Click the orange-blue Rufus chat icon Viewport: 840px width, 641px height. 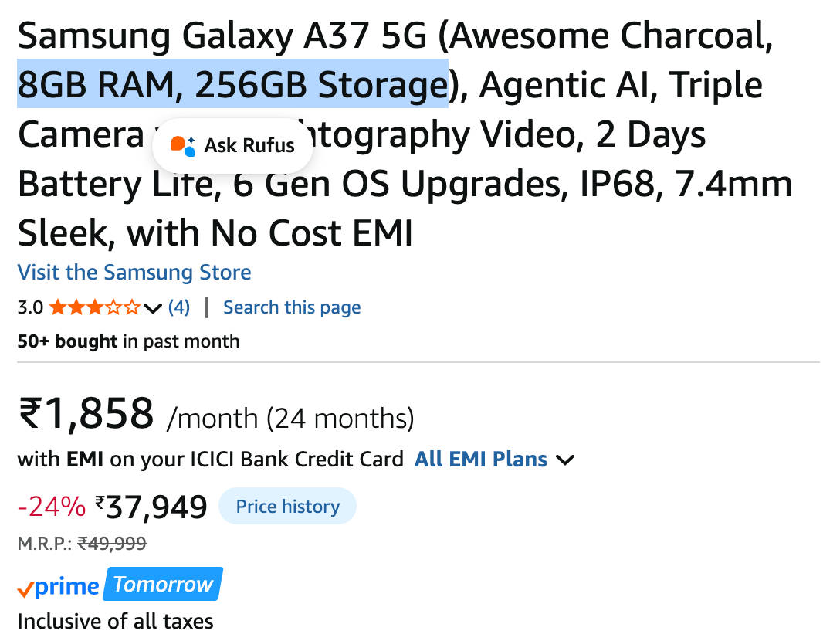(x=182, y=145)
